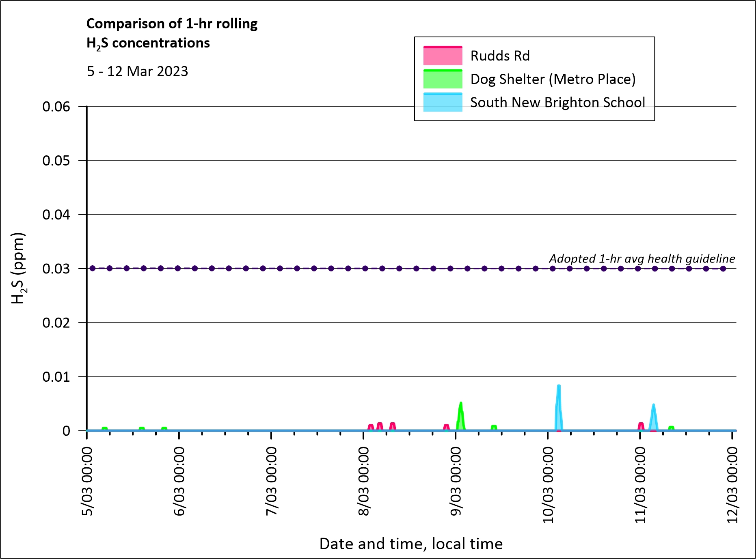This screenshot has height=559, width=756.
Task: Select the "Rudds Rd" legend label
Action: [500, 56]
